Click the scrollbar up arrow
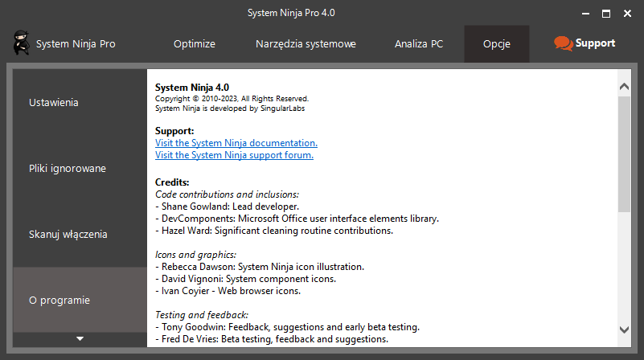The image size is (644, 360). (624, 86)
